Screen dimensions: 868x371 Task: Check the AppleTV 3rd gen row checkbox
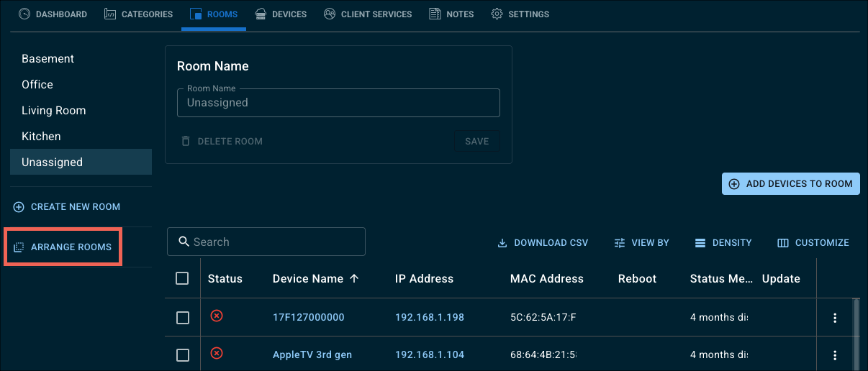coord(183,355)
